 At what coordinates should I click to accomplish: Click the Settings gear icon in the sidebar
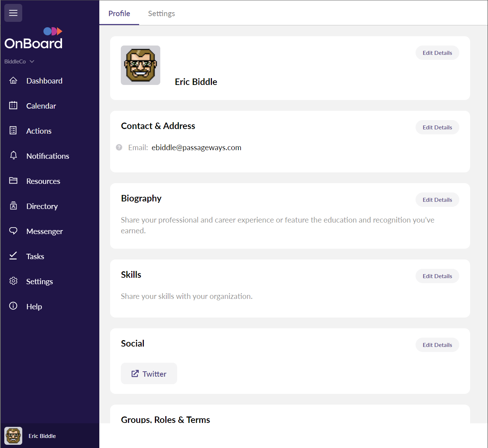tap(13, 281)
